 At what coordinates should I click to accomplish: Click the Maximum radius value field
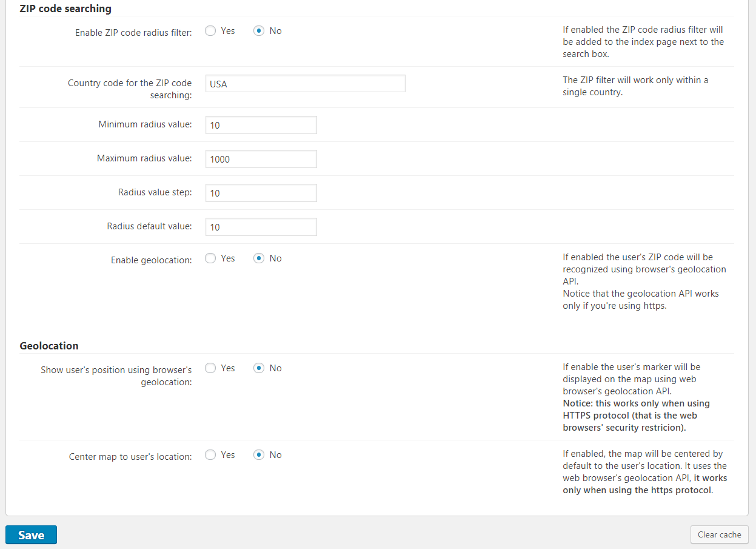pyautogui.click(x=261, y=159)
